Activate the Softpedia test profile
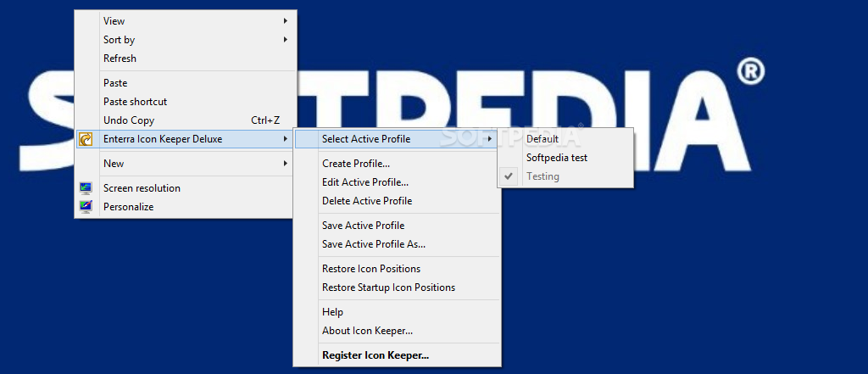 click(565, 158)
